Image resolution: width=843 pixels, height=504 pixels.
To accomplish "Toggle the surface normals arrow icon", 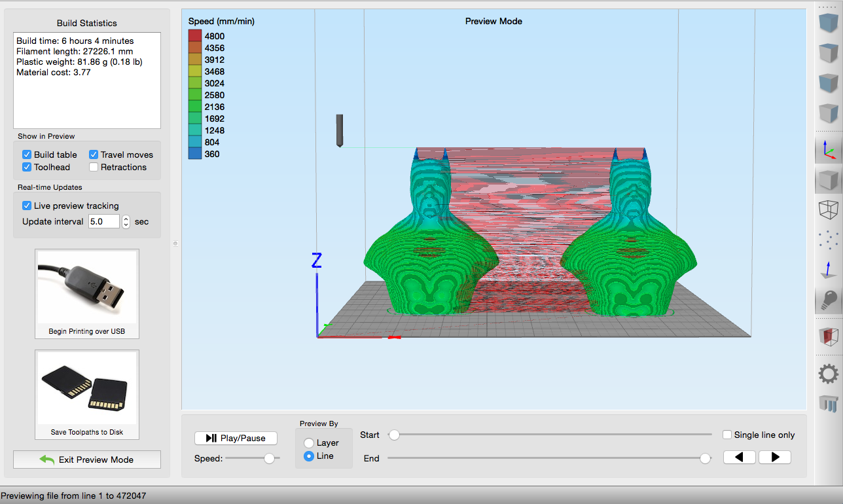I will (829, 270).
